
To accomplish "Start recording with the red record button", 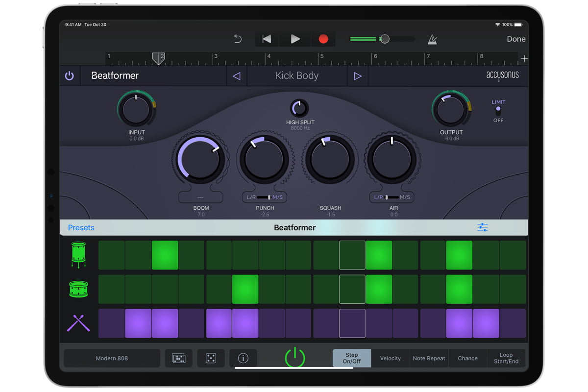I will click(x=323, y=39).
